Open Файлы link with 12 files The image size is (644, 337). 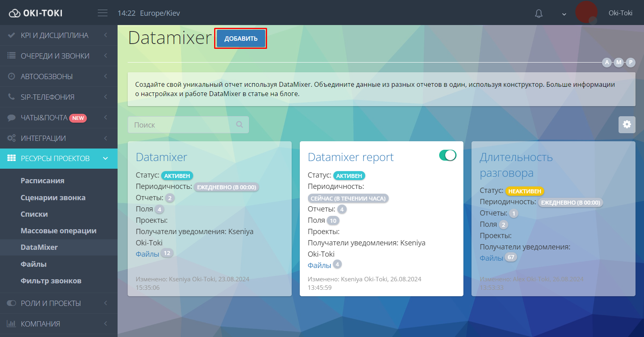[x=147, y=254]
